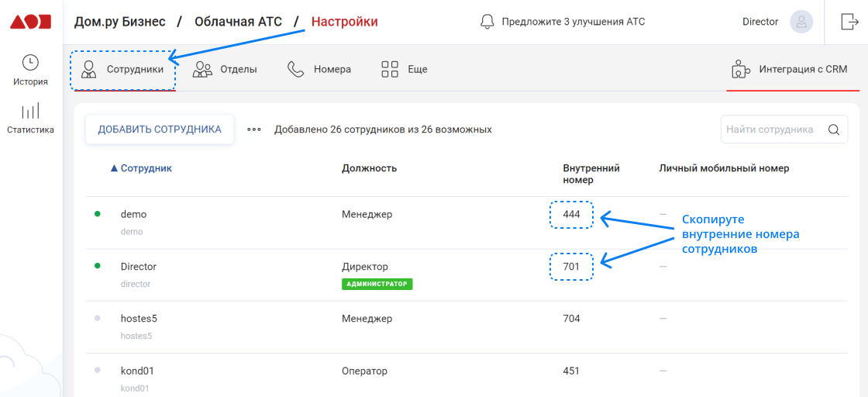The width and height of the screenshot is (868, 397).
Task: Open the Director avatar icon
Action: [801, 22]
